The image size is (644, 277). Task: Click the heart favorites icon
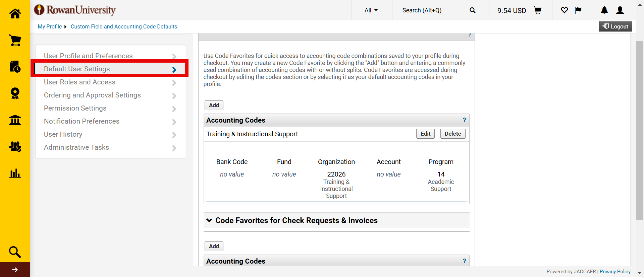[564, 10]
